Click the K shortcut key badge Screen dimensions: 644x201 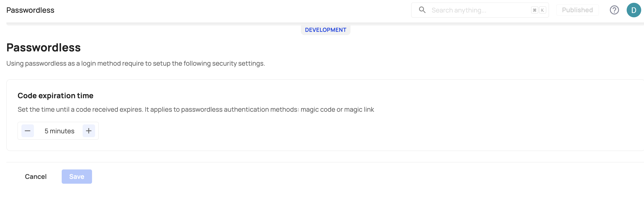pos(542,10)
